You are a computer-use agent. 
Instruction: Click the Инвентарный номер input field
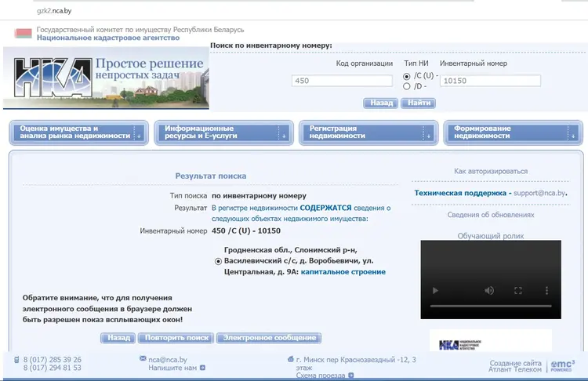[x=490, y=81]
